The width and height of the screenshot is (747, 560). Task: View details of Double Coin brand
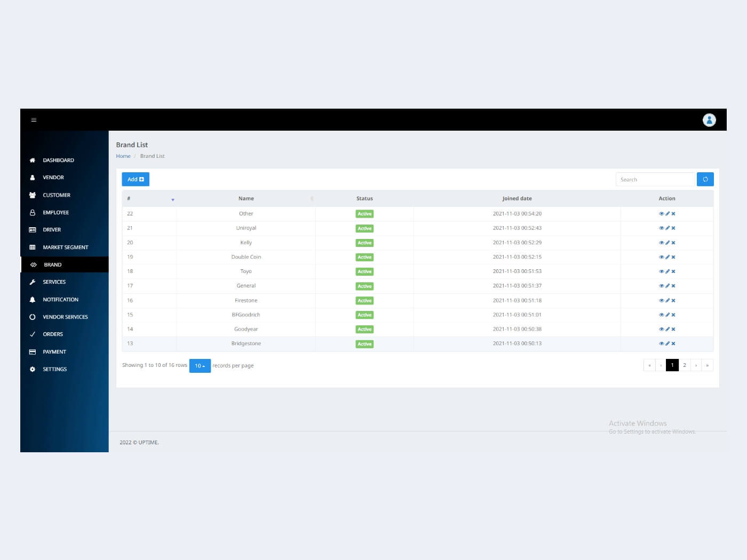661,257
